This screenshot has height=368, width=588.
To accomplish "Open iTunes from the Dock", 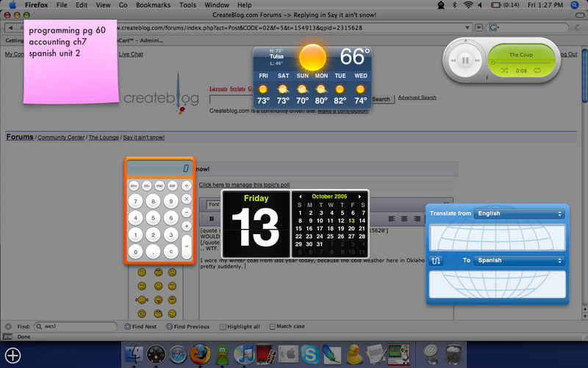I will pos(244,354).
